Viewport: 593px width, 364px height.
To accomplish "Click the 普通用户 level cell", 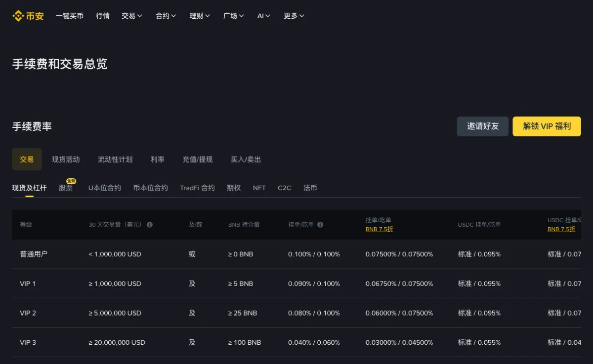I will [34, 254].
